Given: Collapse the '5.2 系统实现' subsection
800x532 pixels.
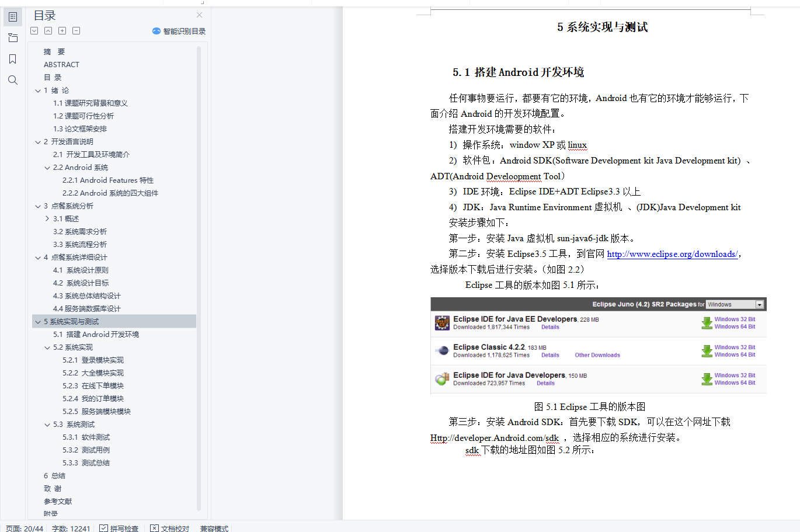Looking at the screenshot, I should tap(47, 347).
